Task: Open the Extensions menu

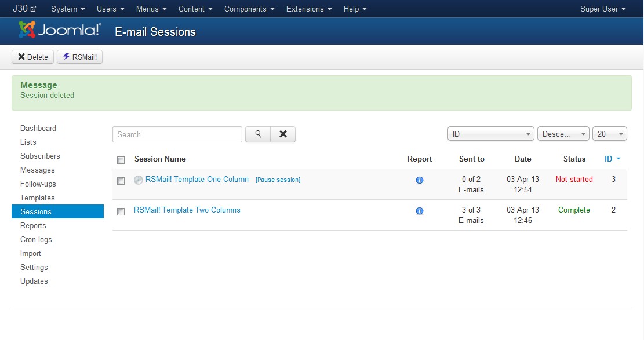Action: point(309,9)
